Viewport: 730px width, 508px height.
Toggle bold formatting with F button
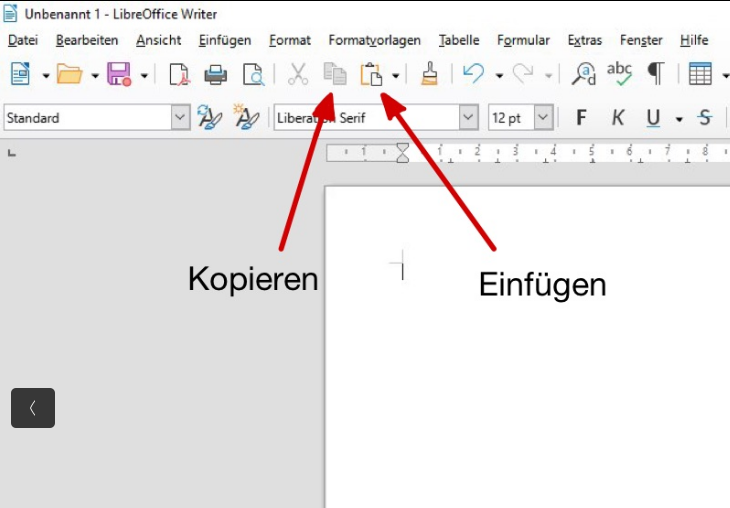pyautogui.click(x=581, y=118)
